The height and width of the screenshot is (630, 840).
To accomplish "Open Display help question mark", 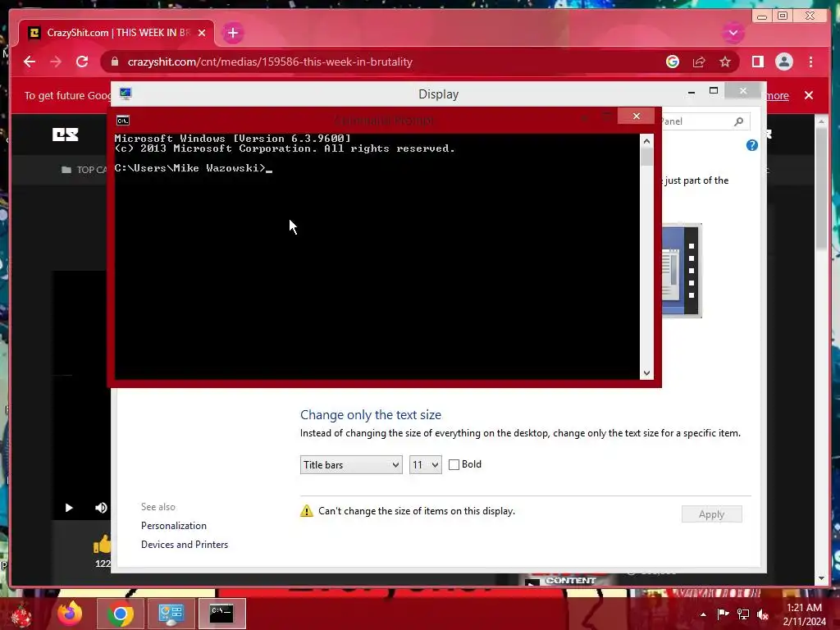I will tap(752, 145).
